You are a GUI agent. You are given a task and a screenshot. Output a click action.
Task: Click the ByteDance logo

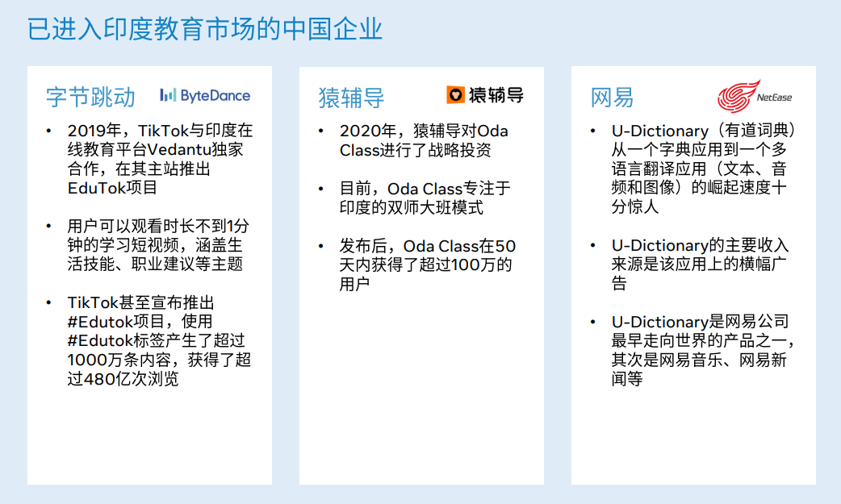click(205, 96)
